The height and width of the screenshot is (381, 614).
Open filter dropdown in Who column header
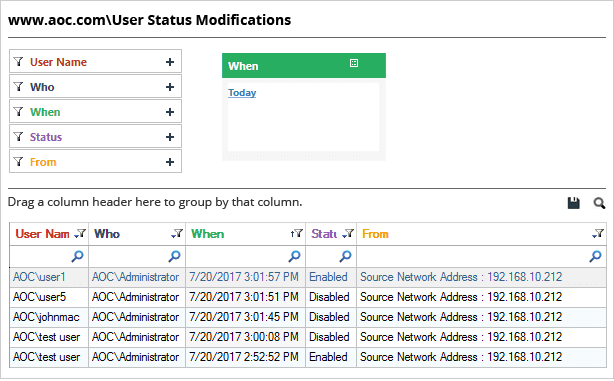pos(177,234)
